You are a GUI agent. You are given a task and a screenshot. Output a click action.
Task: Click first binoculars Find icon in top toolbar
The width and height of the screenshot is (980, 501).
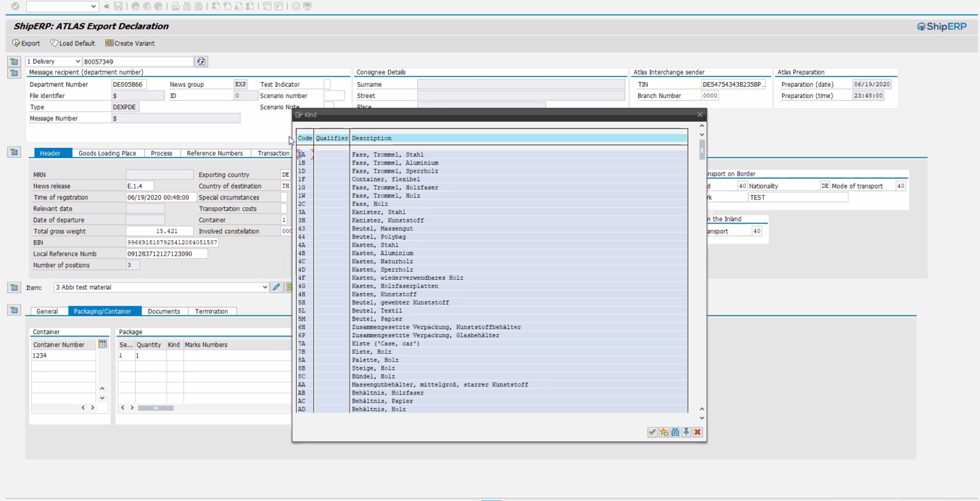[x=187, y=6]
